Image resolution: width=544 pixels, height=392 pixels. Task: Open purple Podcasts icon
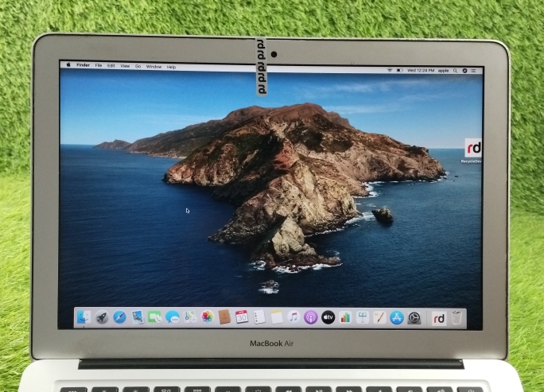(x=310, y=317)
